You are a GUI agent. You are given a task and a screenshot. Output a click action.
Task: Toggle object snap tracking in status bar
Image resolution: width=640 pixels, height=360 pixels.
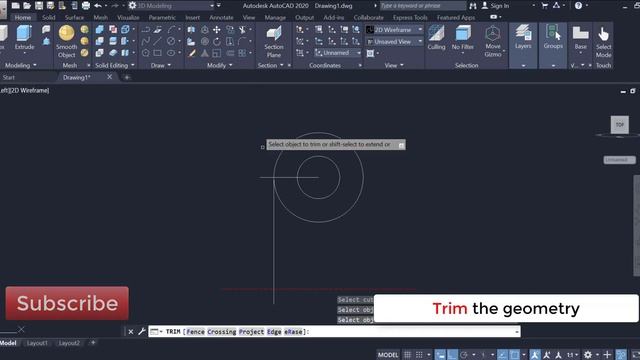502,355
